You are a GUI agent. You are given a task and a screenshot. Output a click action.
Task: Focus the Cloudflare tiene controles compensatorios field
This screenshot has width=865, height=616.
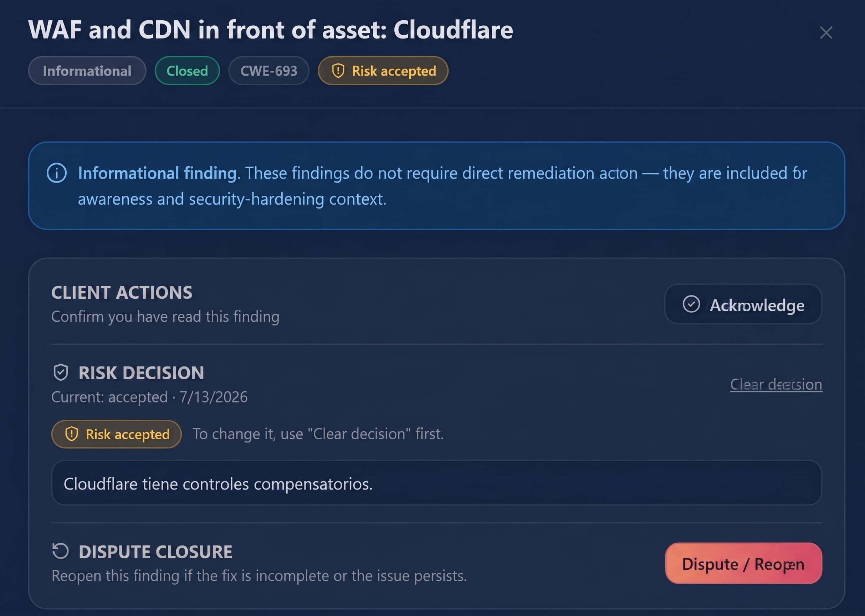click(437, 483)
